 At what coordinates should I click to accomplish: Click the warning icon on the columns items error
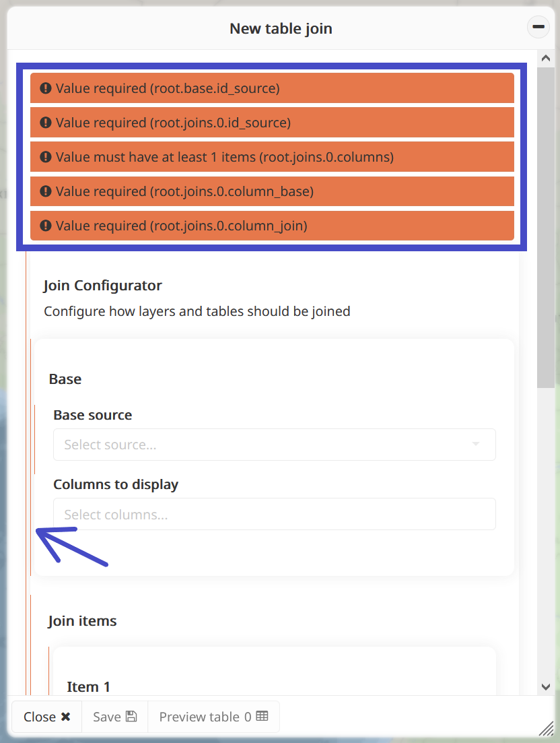(46, 157)
